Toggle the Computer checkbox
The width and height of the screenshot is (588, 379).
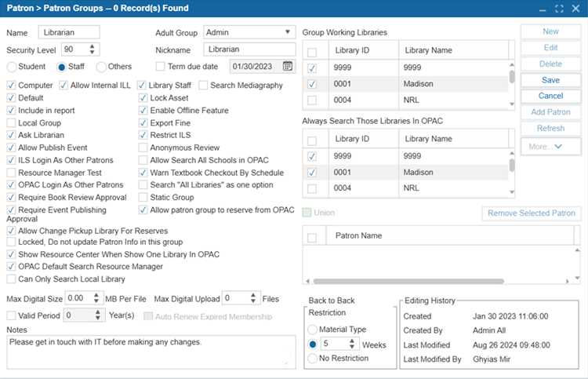pos(11,86)
